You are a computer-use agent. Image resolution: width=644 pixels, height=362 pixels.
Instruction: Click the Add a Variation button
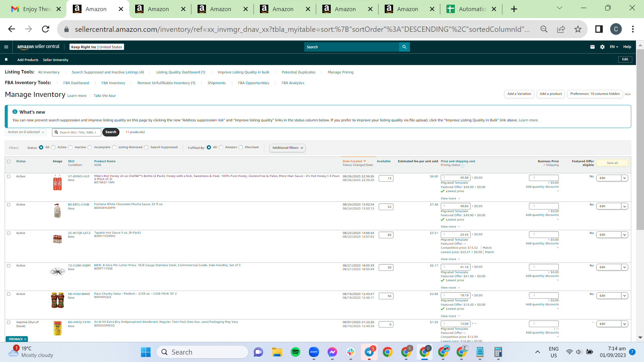pos(519,94)
